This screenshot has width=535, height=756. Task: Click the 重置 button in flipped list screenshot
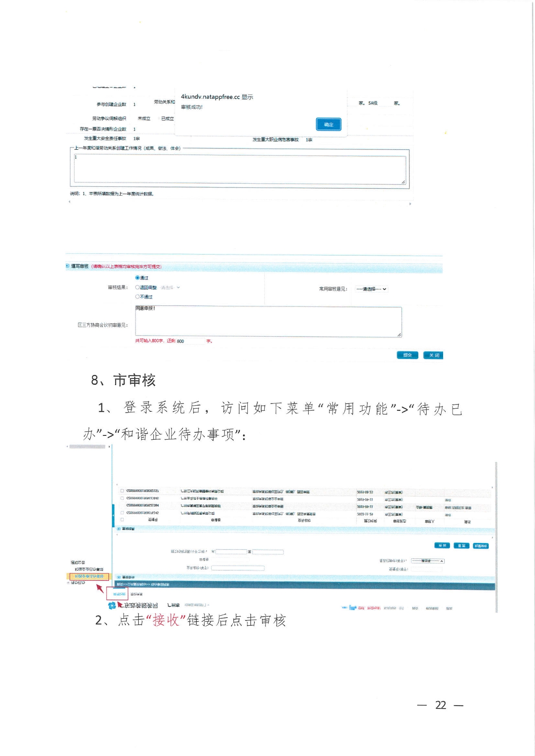coord(462,545)
